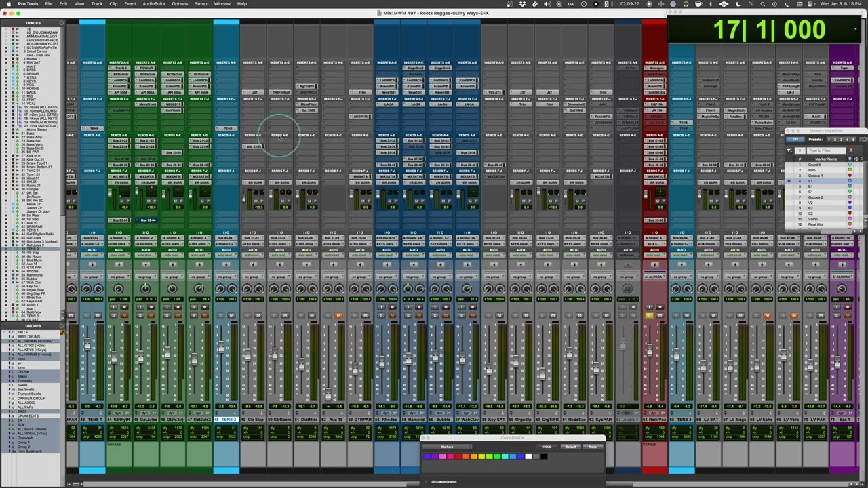Screen dimensions: 868x488
Task: Click the headphones icon in macOS menu bar
Action: point(686,4)
